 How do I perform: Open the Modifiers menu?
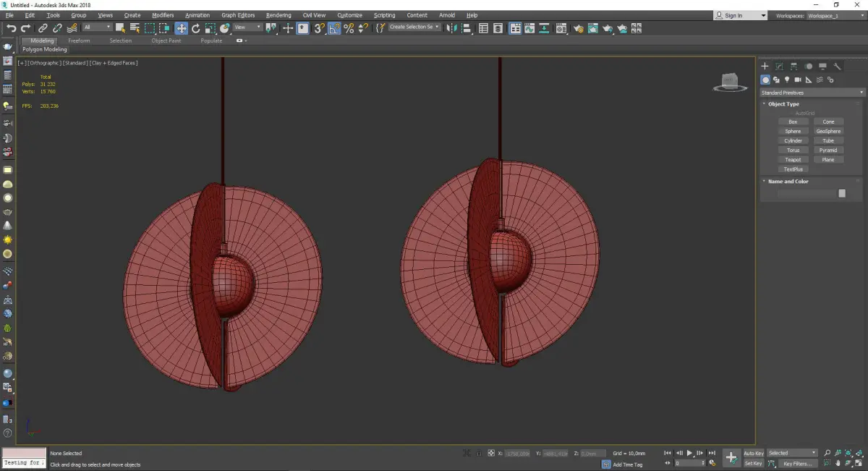click(163, 15)
